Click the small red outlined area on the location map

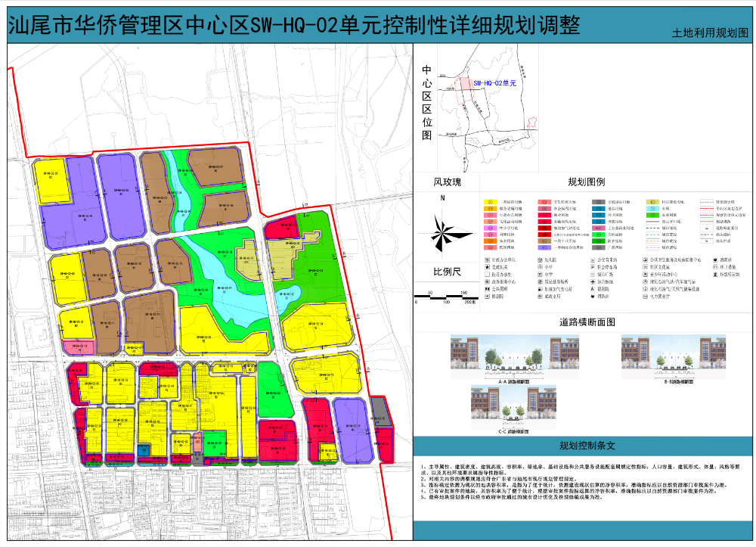pyautogui.click(x=531, y=123)
